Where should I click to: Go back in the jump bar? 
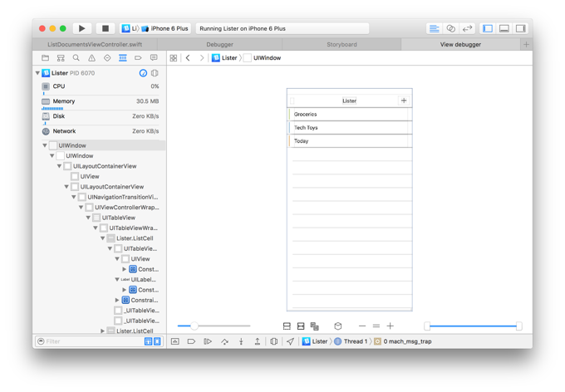tap(188, 58)
